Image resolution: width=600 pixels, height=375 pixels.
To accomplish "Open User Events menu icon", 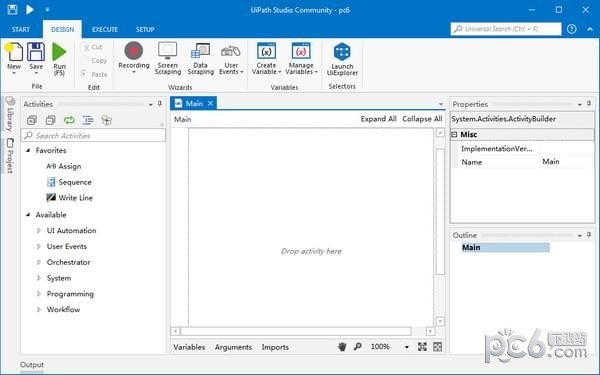I will pos(231,52).
